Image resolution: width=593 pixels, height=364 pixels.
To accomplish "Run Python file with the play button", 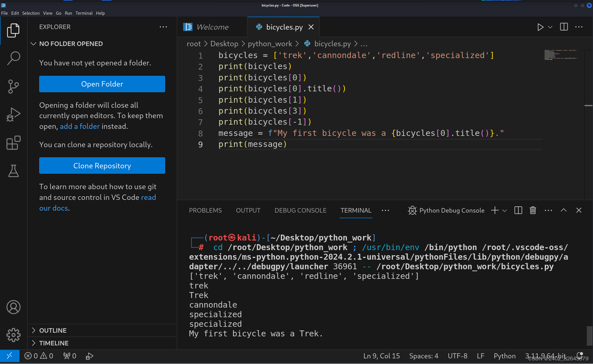I will click(x=540, y=27).
